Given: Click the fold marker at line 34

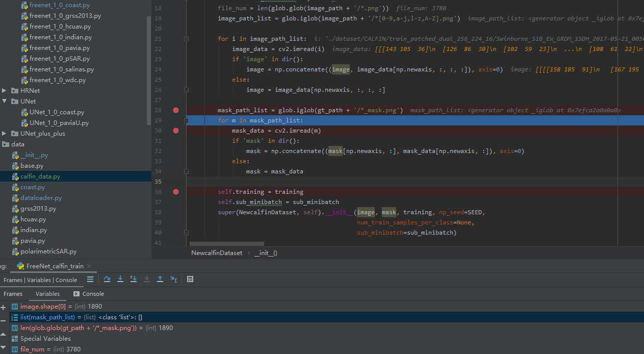Looking at the screenshot, I should tap(187, 171).
